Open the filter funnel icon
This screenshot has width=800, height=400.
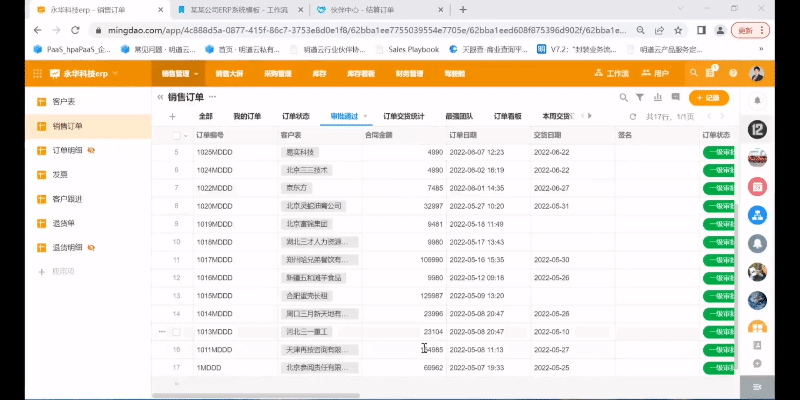coord(640,97)
